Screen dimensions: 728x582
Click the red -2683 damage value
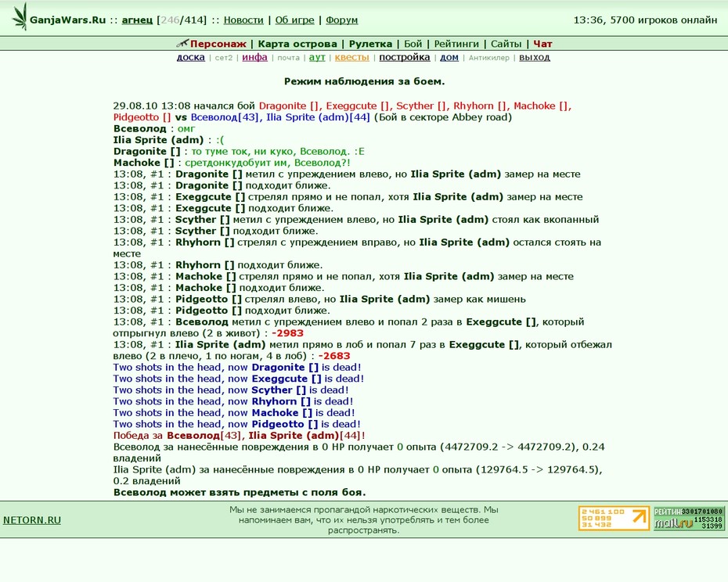coord(334,356)
